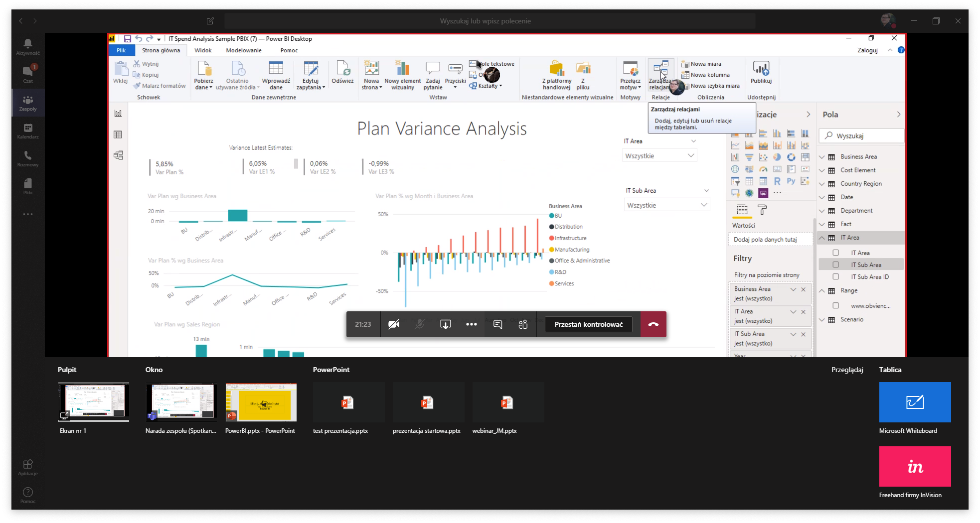Click Pobierz dane ribbon icon
Screen dimensions: 980x523
point(204,75)
